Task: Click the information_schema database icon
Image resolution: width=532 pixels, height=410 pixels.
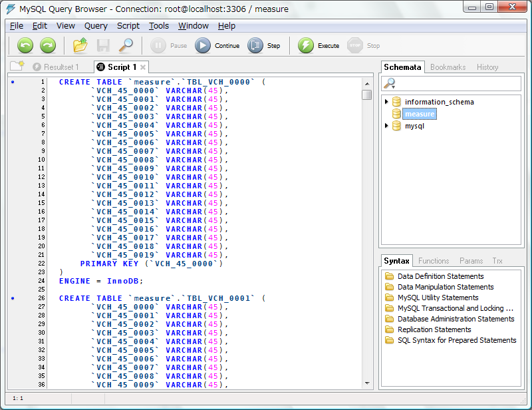Action: 396,102
